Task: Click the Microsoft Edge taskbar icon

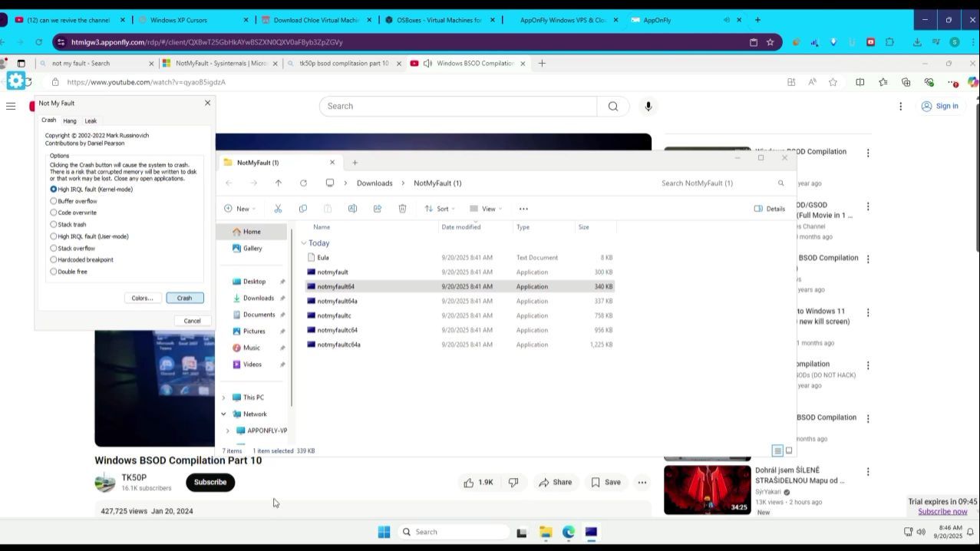Action: pos(569,533)
